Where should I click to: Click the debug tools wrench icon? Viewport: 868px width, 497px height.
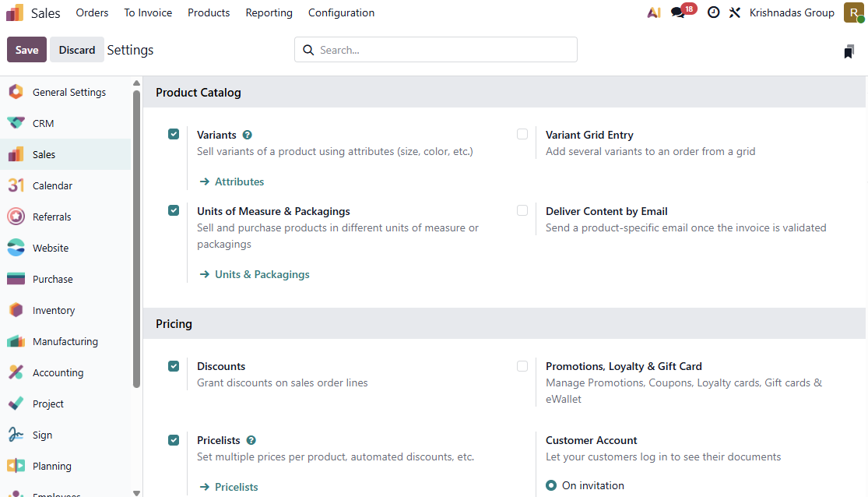click(735, 12)
